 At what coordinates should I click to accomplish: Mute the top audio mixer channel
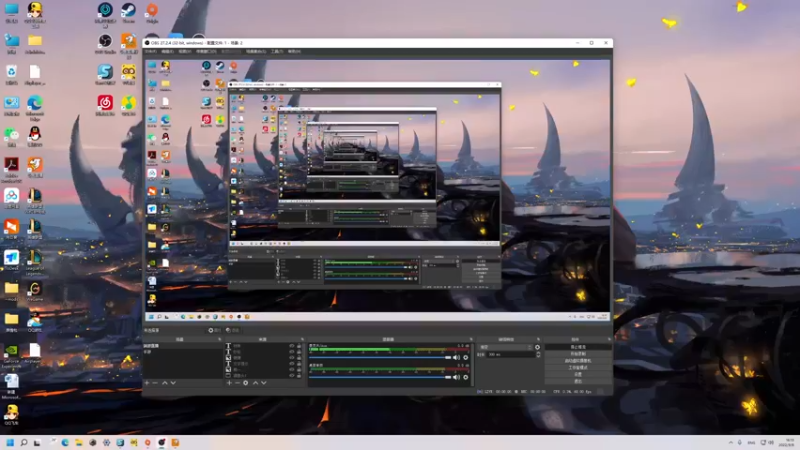pos(456,358)
